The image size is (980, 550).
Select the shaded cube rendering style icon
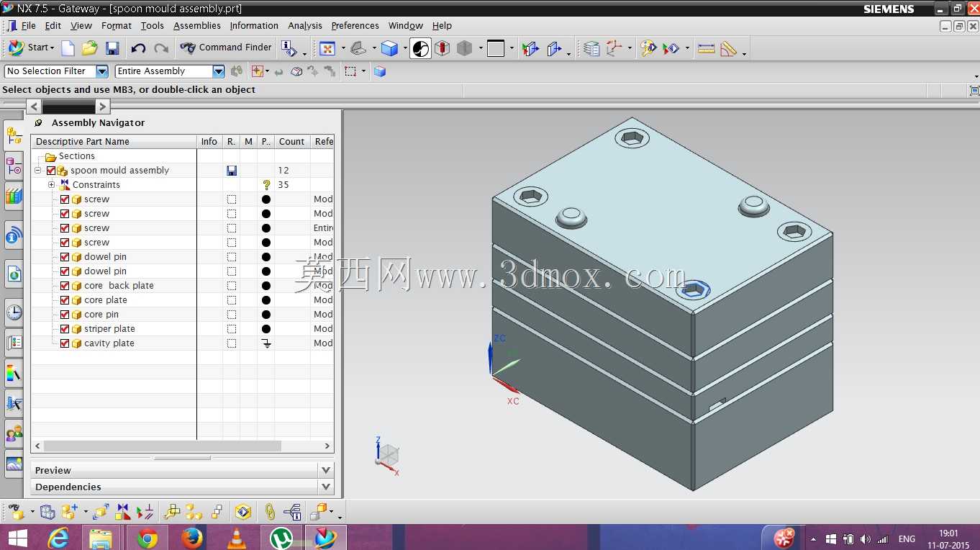tap(389, 48)
